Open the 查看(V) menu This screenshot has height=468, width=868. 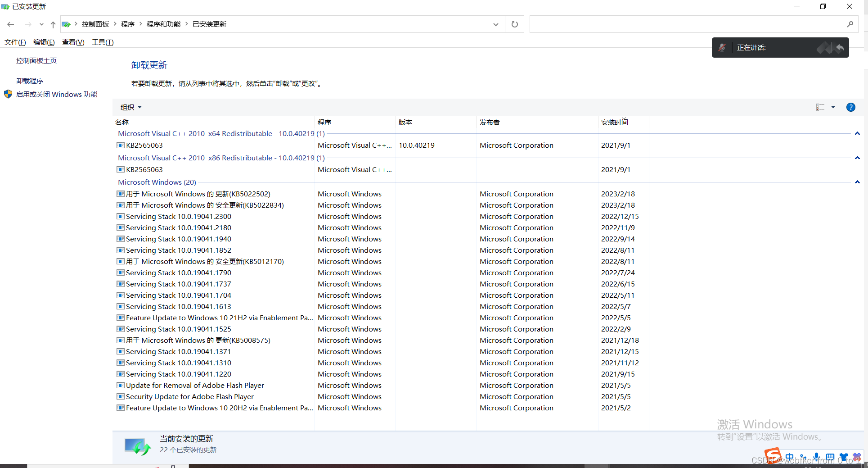(73, 42)
